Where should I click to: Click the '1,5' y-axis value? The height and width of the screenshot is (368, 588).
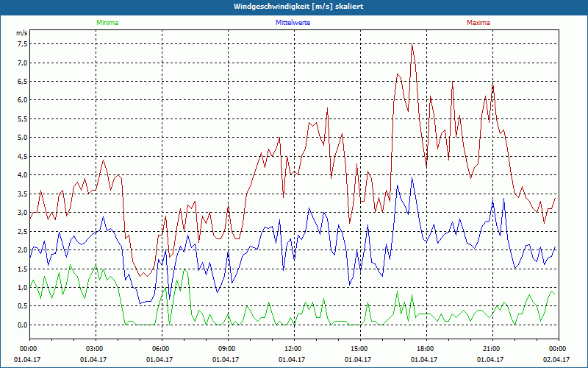coord(23,269)
